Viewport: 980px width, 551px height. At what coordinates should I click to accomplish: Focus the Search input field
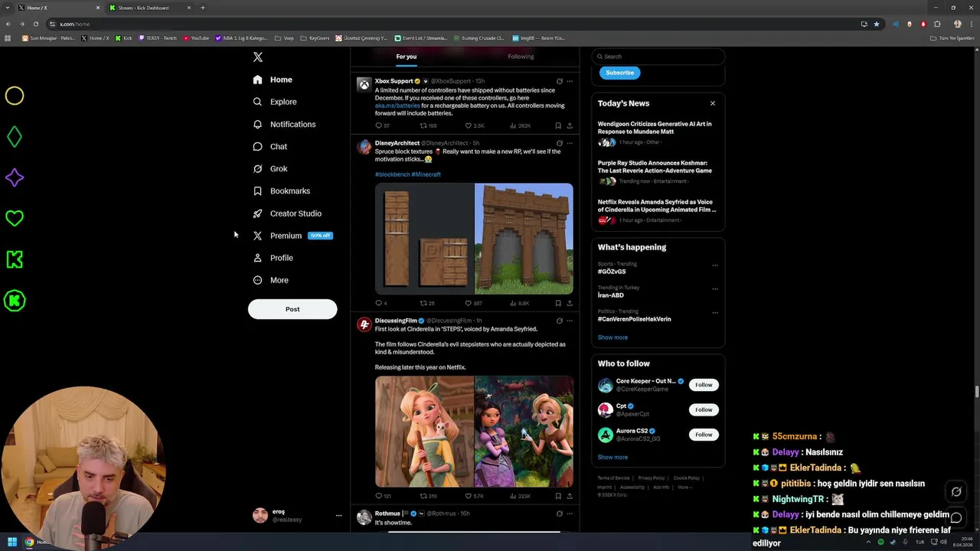pyautogui.click(x=658, y=57)
